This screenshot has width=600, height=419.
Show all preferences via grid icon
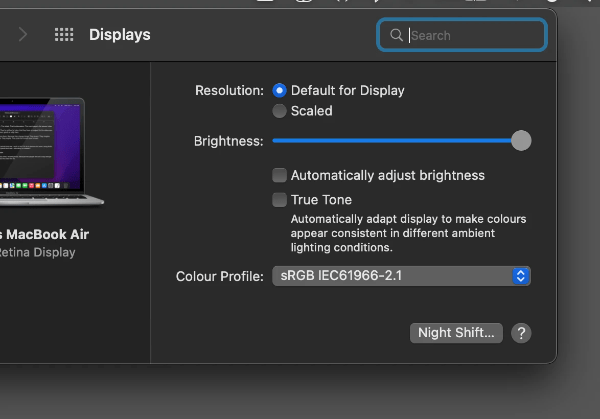(64, 35)
